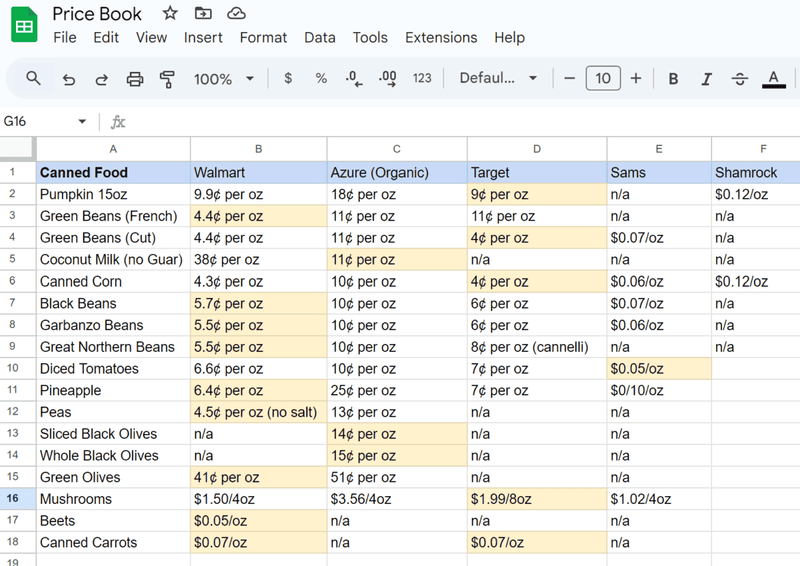This screenshot has height=566, width=800.
Task: Open the name box dropdown arrow
Action: point(82,122)
